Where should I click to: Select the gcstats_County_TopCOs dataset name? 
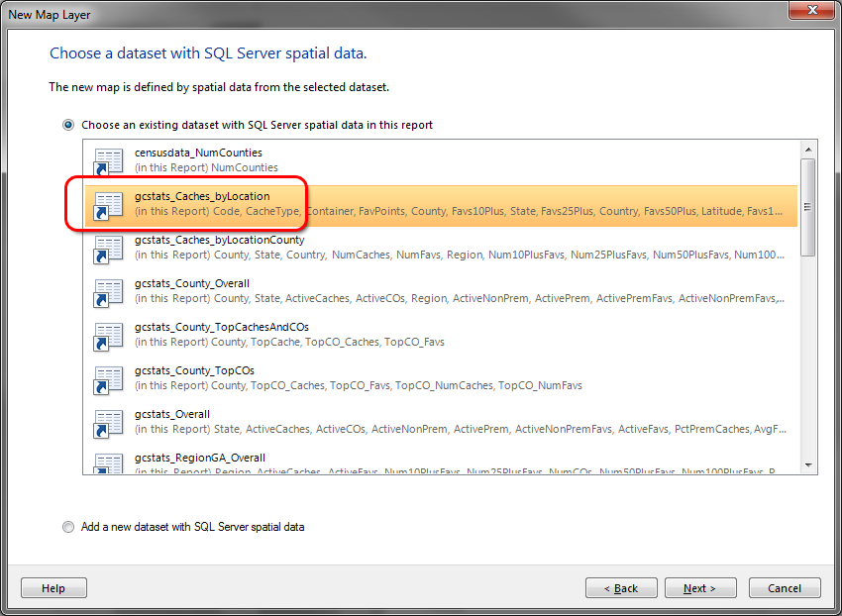click(x=194, y=371)
